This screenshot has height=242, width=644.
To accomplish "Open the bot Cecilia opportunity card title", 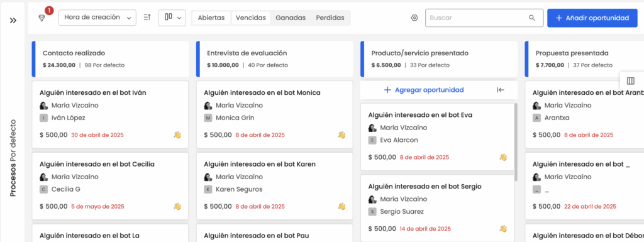I will tap(97, 164).
